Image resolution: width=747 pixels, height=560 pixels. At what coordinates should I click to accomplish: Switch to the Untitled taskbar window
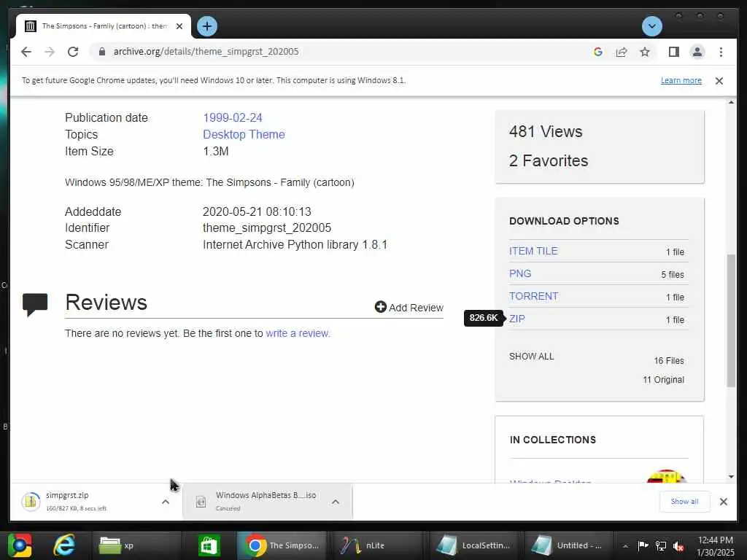coord(569,545)
